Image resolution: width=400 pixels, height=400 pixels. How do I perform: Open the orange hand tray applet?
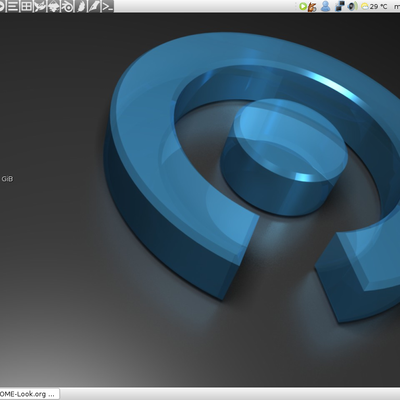312,6
